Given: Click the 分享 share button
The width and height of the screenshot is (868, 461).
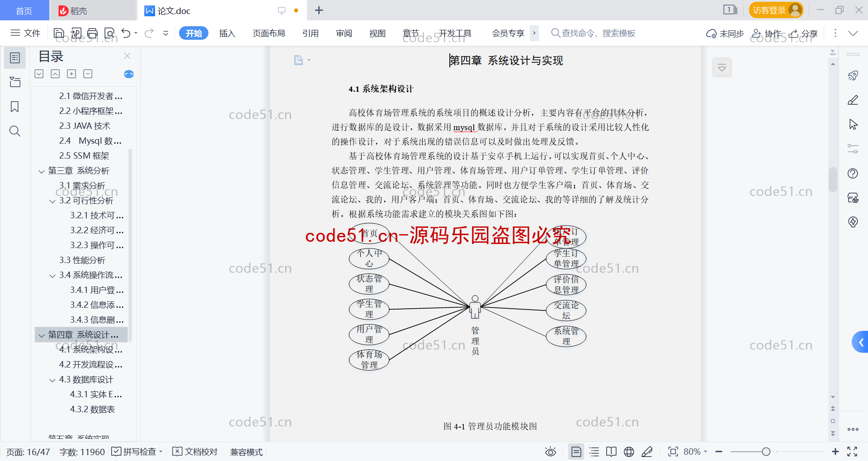Looking at the screenshot, I should pyautogui.click(x=803, y=33).
